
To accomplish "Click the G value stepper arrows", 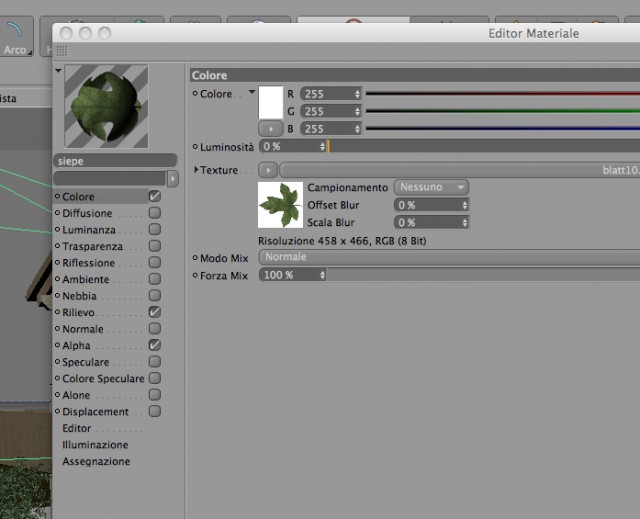I will pyautogui.click(x=358, y=111).
